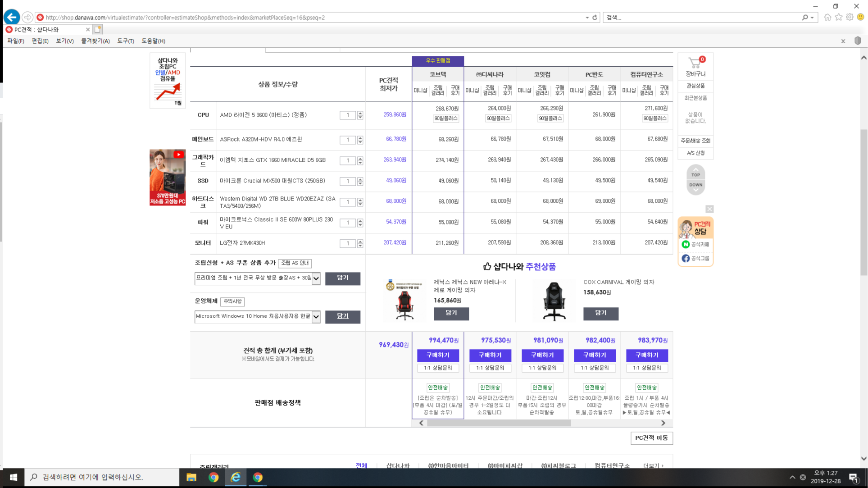Open the 즐겨찾기(A) menu
This screenshot has height=488, width=868.
click(95, 41)
